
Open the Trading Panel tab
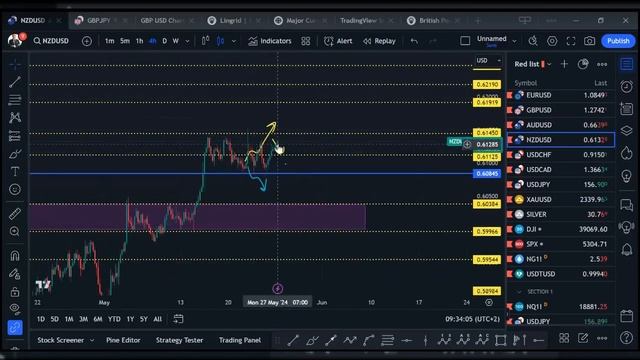240,340
